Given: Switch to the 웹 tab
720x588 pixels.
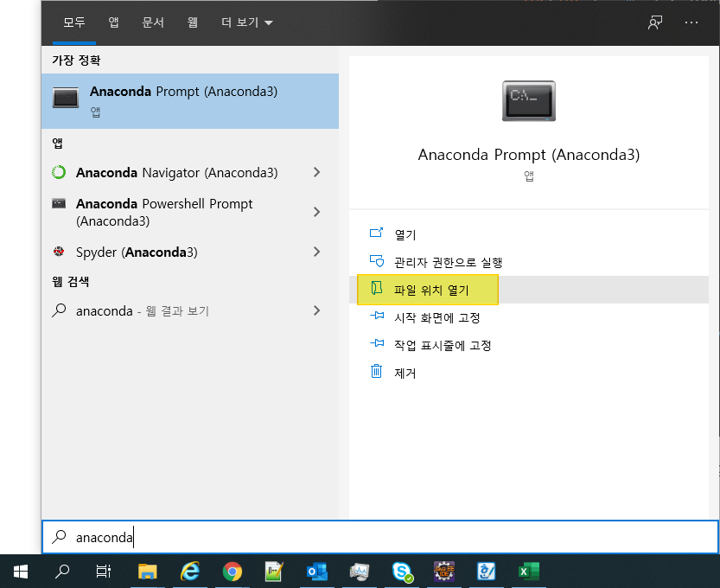Looking at the screenshot, I should [193, 22].
